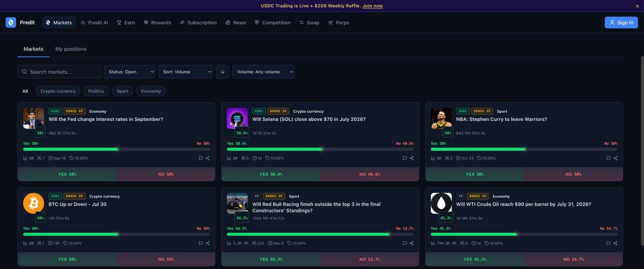644x269 pixels.
Task: Go to the Swap page
Action: tap(309, 23)
